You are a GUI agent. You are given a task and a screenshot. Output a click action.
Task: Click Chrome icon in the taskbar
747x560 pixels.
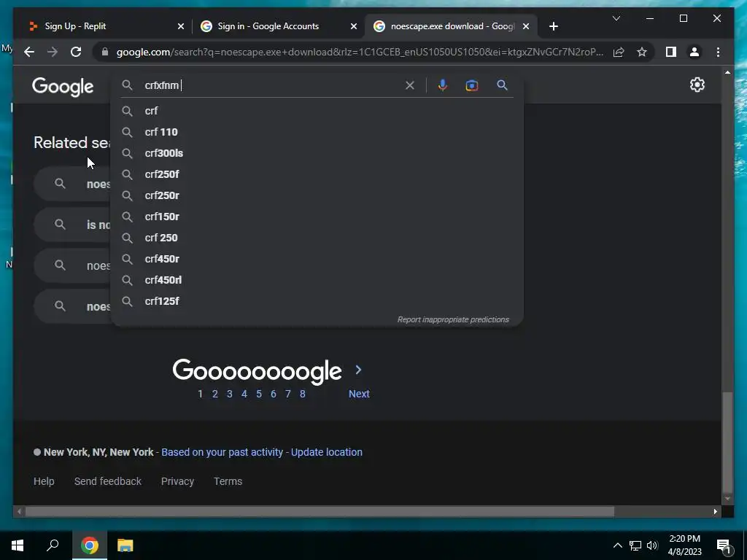[x=89, y=545]
